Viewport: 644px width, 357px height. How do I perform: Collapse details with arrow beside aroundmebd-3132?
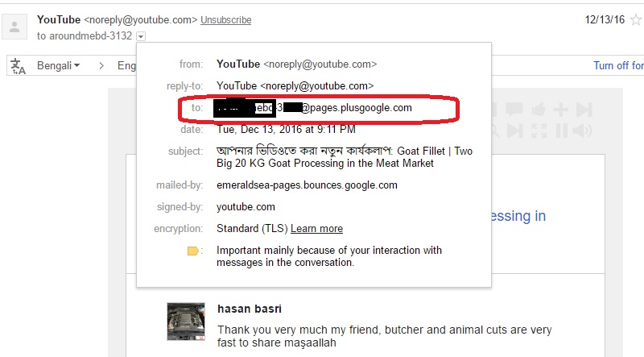(x=141, y=36)
